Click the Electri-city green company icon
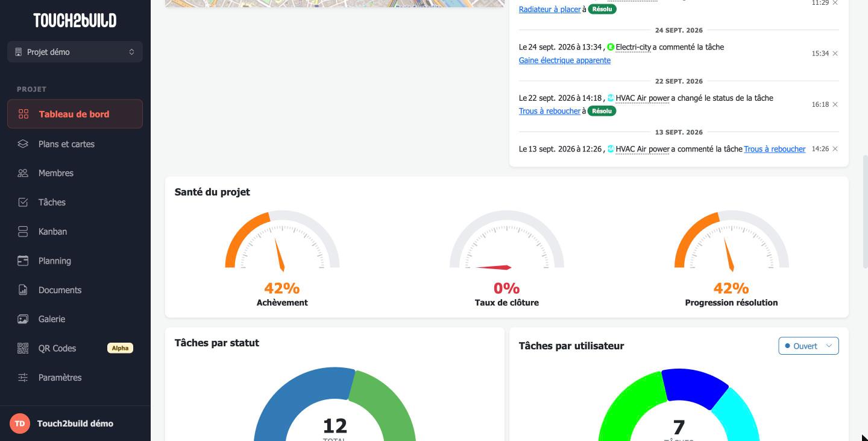 [x=611, y=47]
